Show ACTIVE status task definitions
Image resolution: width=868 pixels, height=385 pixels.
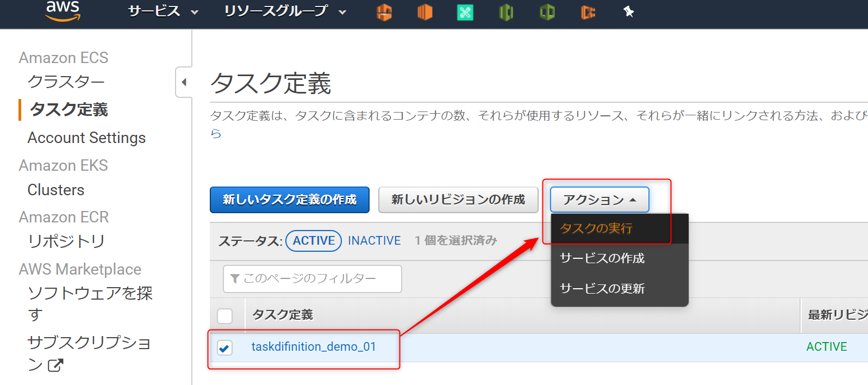coord(314,241)
